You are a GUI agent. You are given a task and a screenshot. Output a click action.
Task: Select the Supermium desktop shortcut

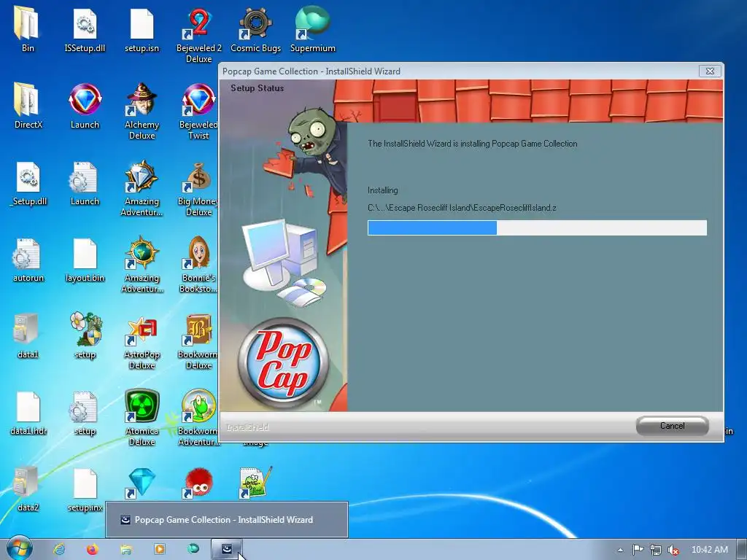point(312,29)
